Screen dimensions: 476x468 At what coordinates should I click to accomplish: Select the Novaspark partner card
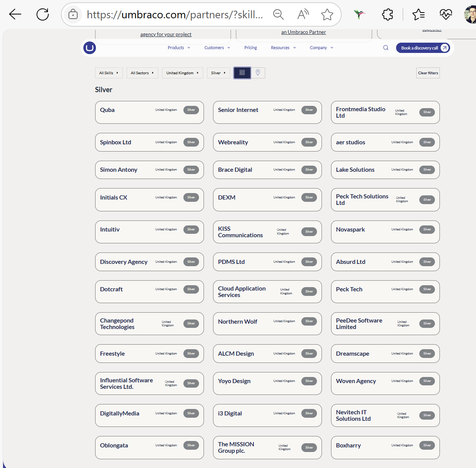[385, 232]
